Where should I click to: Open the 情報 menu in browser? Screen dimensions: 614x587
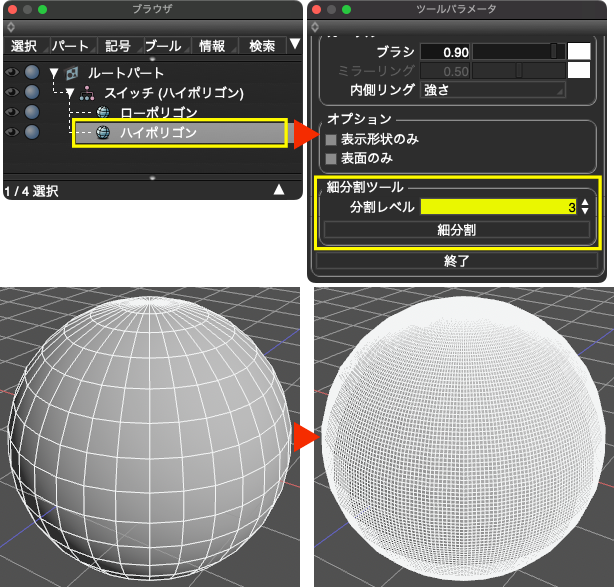pos(212,46)
